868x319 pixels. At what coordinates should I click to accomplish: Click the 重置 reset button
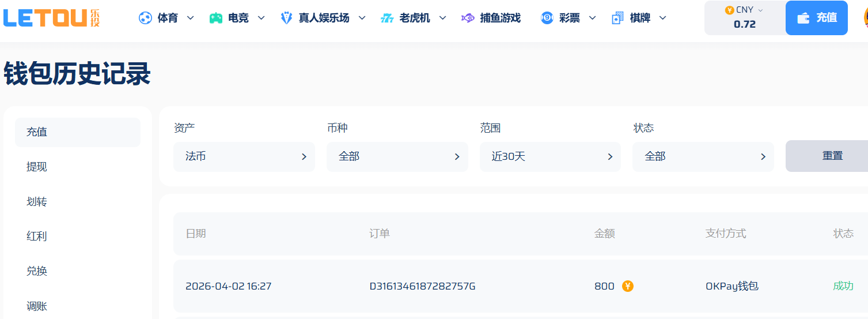tap(832, 156)
